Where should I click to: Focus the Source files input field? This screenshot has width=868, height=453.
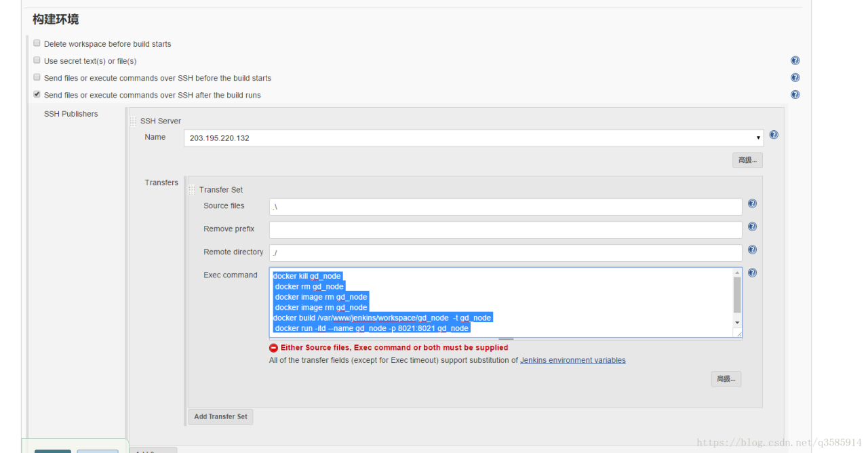505,207
